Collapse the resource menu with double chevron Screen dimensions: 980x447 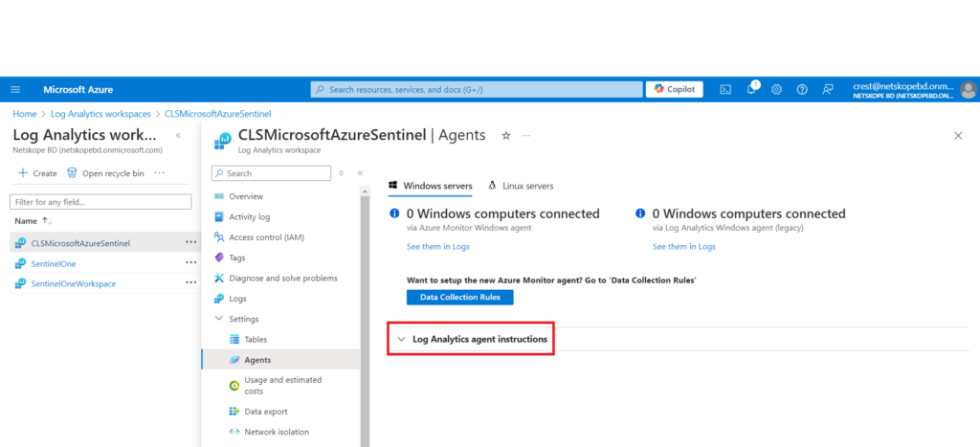[360, 173]
